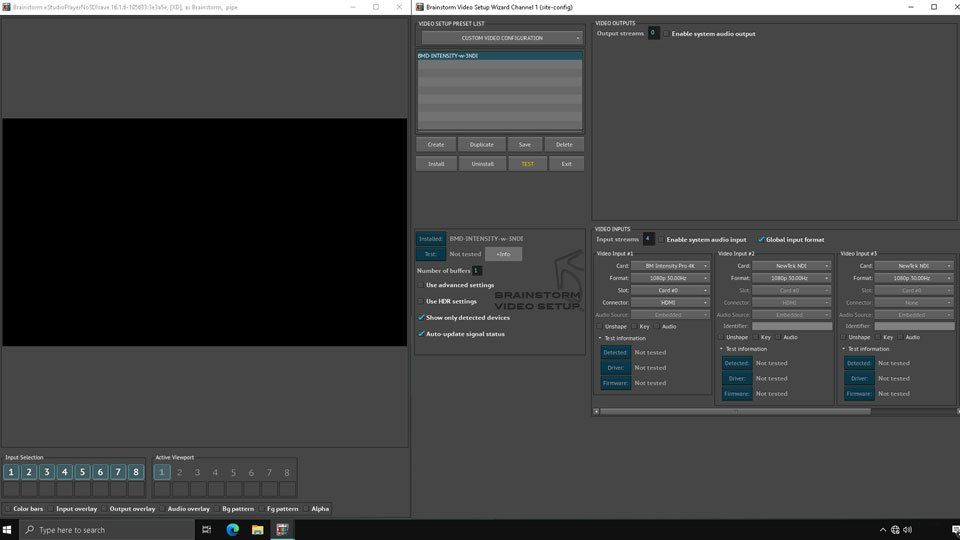Image resolution: width=960 pixels, height=540 pixels.
Task: Open Microsoft Edge from the taskbar
Action: pos(232,529)
